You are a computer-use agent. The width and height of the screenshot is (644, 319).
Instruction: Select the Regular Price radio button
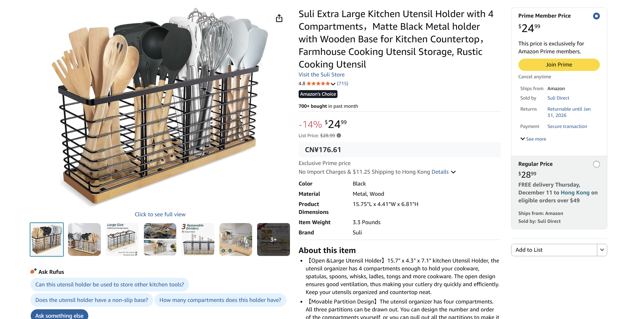(596, 164)
